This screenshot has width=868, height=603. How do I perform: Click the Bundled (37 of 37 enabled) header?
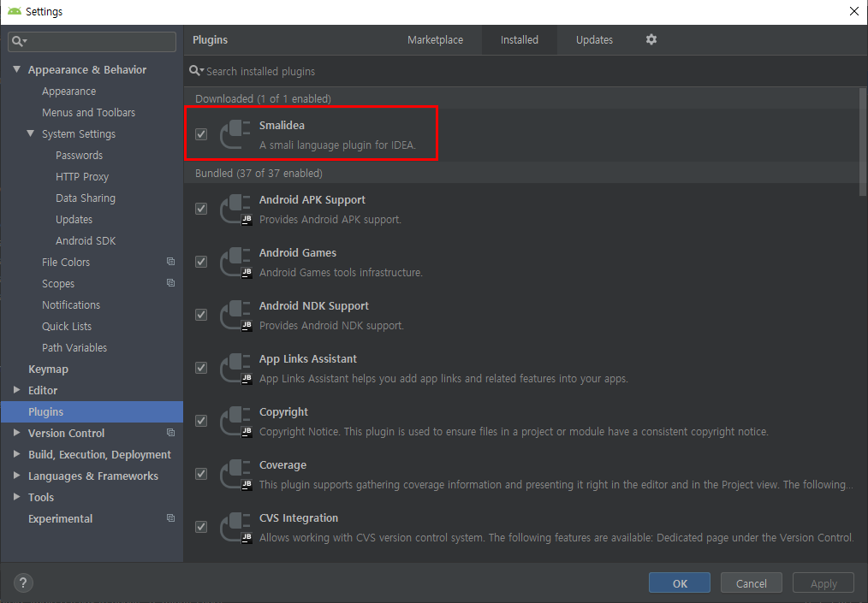(x=259, y=173)
